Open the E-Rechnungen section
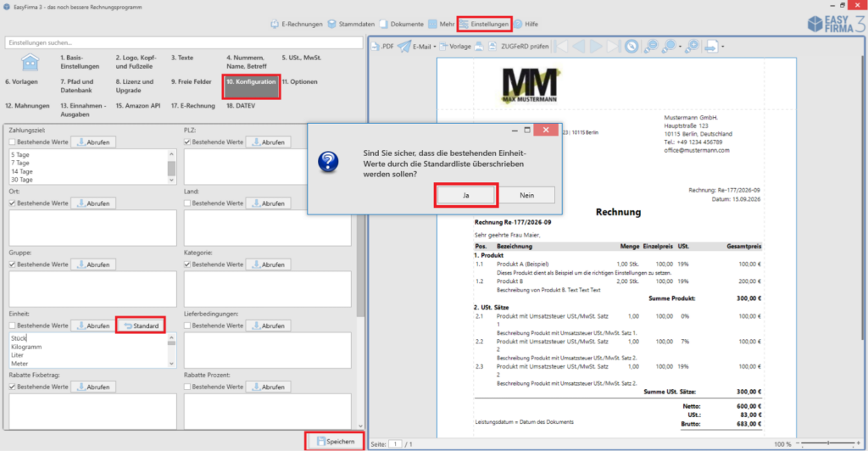This screenshot has height=451, width=868. coord(296,25)
